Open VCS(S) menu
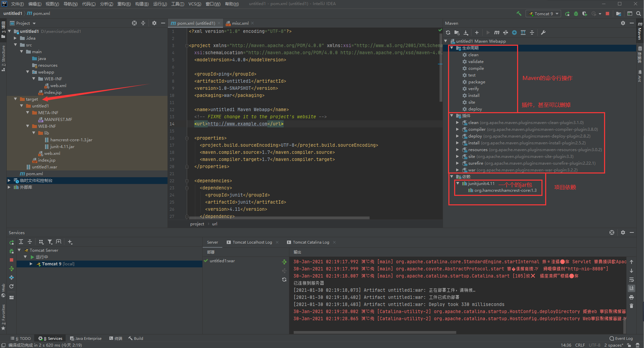Viewport: 644px width, 348px height. [x=195, y=4]
